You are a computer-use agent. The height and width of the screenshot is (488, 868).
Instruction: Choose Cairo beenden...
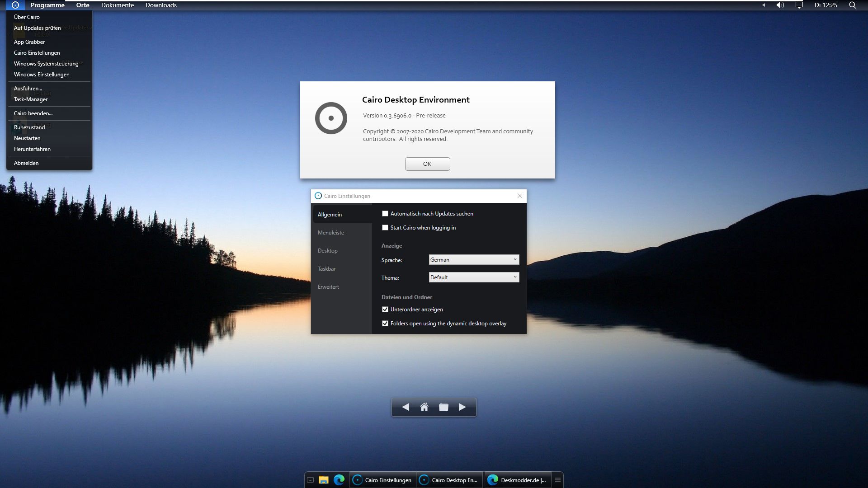point(49,113)
